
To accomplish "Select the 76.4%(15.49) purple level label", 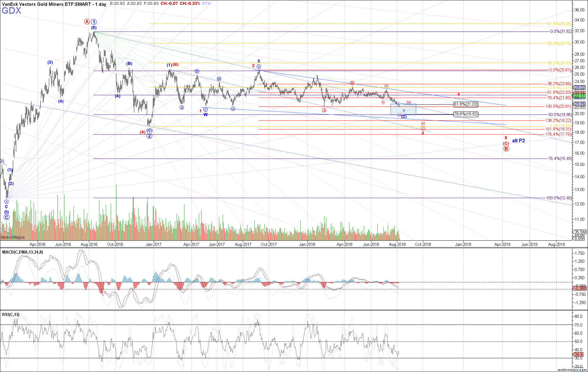I will (x=560, y=159).
